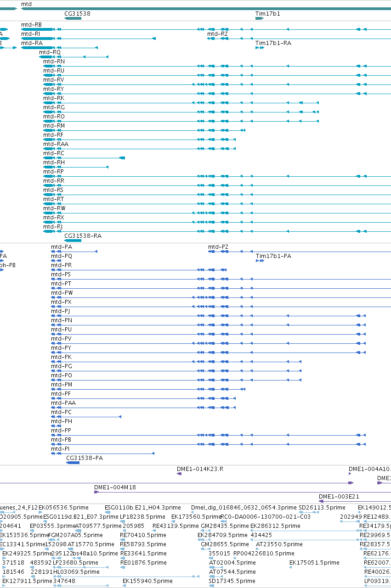
Task: Click polypeptide label mtd-PK
Action: [x=62, y=357]
